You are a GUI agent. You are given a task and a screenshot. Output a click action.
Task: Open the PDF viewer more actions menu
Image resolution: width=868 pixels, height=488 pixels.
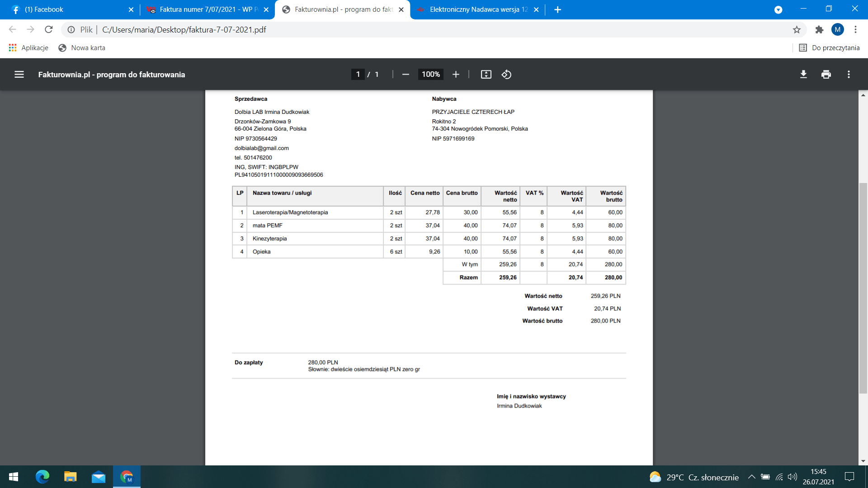[x=849, y=75]
